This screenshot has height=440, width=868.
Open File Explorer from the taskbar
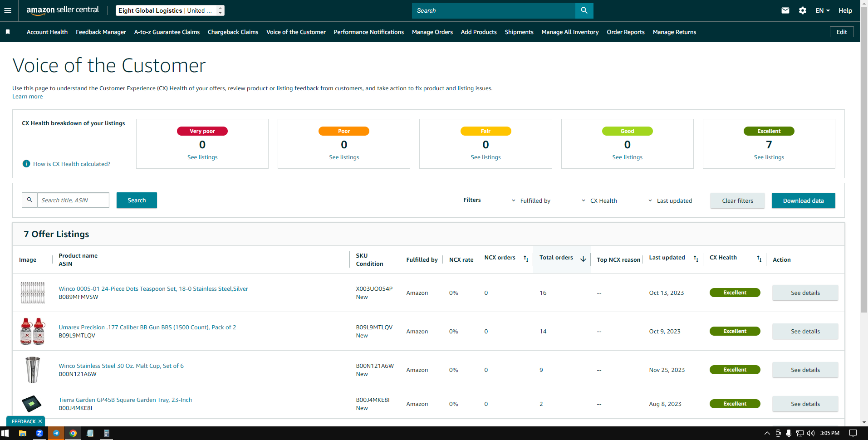coord(22,433)
